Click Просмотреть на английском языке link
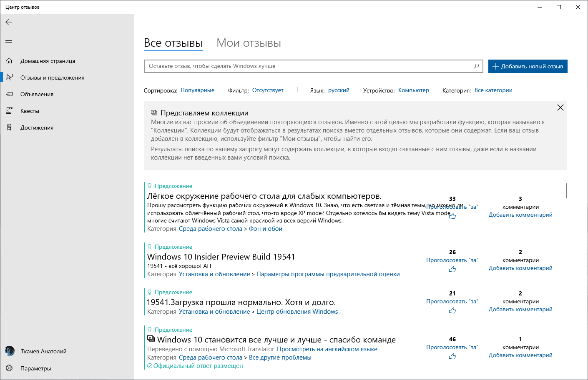Image resolution: width=588 pixels, height=380 pixels. tap(327, 349)
